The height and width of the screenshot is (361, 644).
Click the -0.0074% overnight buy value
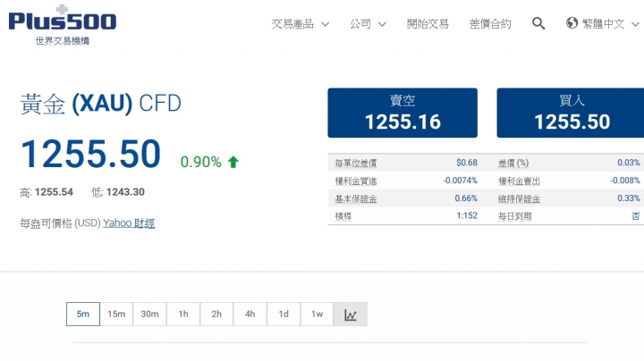[x=460, y=180]
